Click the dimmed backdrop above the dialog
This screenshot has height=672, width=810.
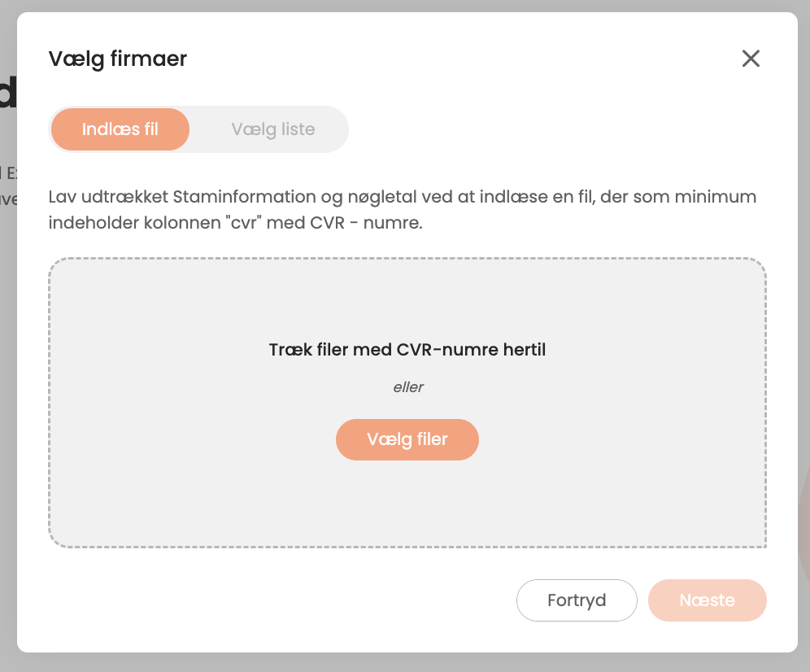407,6
